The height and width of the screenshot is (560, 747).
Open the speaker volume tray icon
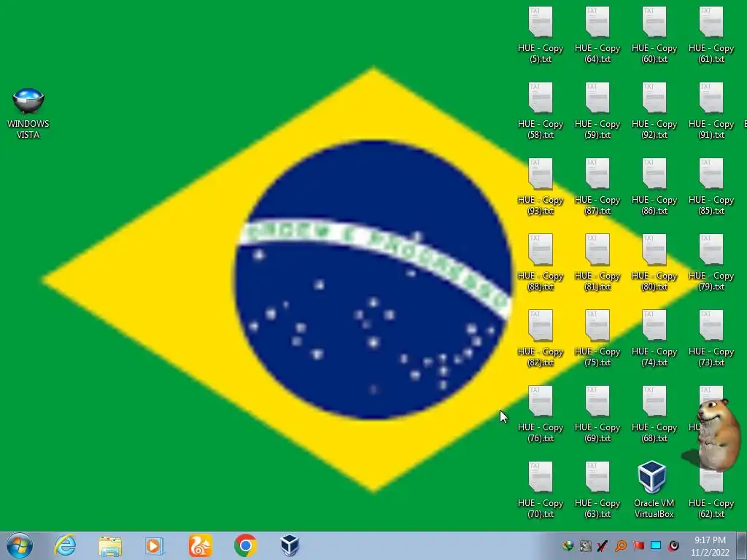click(673, 545)
